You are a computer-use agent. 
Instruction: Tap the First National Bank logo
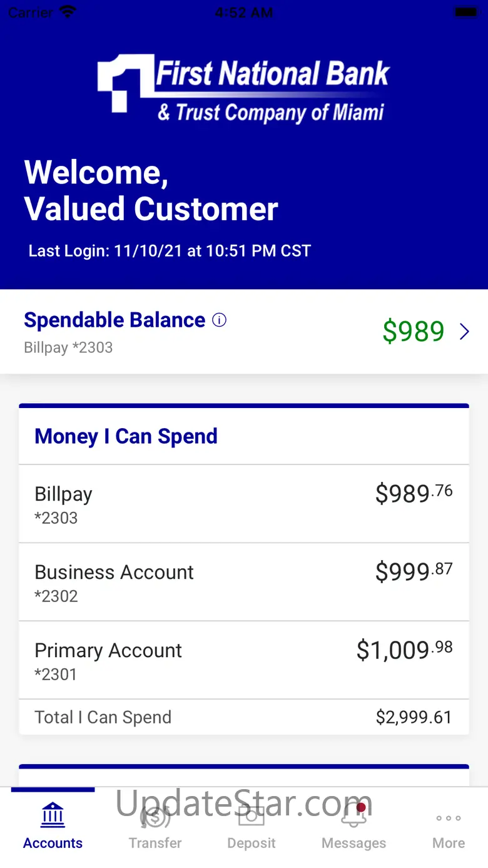(x=244, y=88)
